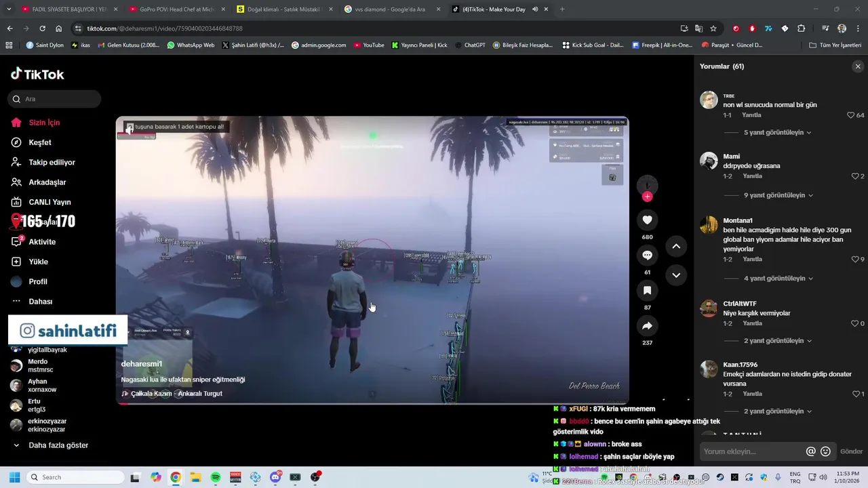This screenshot has height=488, width=868.
Task: Reply to Mami's comment with Yanıtla
Action: [752, 176]
